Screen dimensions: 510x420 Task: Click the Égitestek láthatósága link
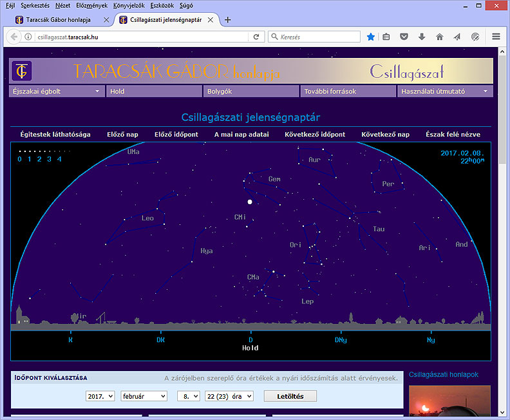point(55,135)
